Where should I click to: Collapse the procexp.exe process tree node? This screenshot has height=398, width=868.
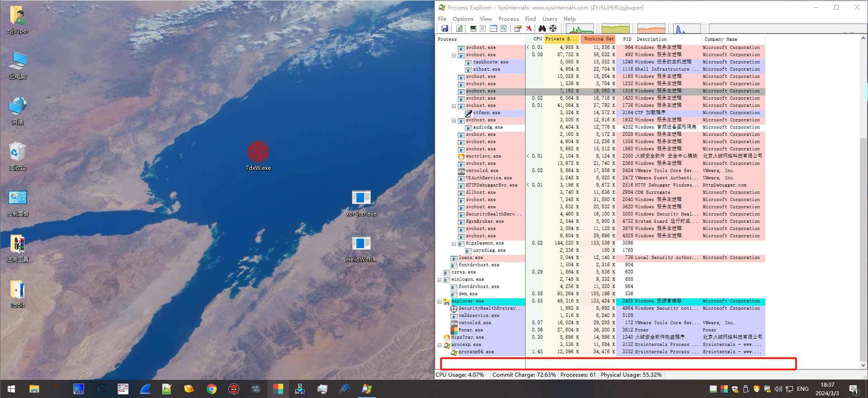[x=439, y=345]
